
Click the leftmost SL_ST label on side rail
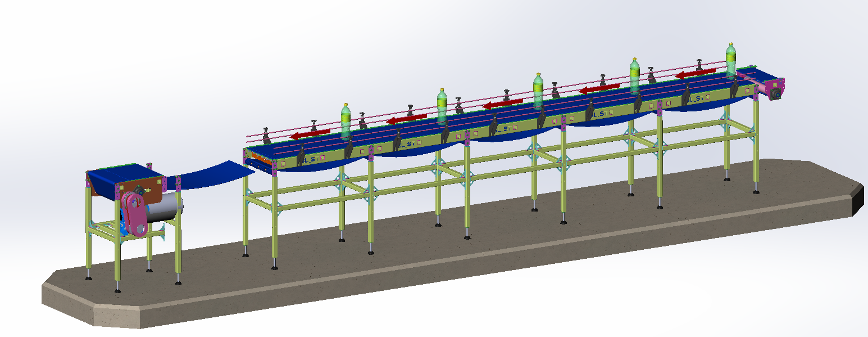pyautogui.click(x=310, y=160)
